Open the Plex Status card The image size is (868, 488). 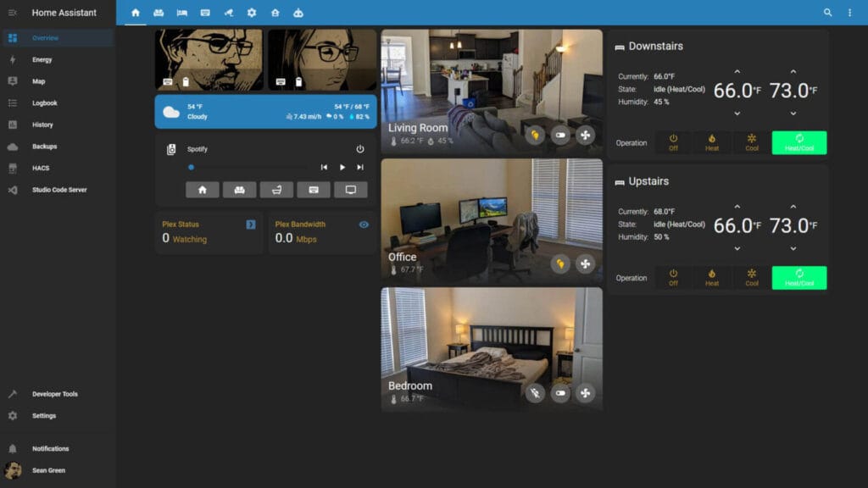[x=209, y=232]
